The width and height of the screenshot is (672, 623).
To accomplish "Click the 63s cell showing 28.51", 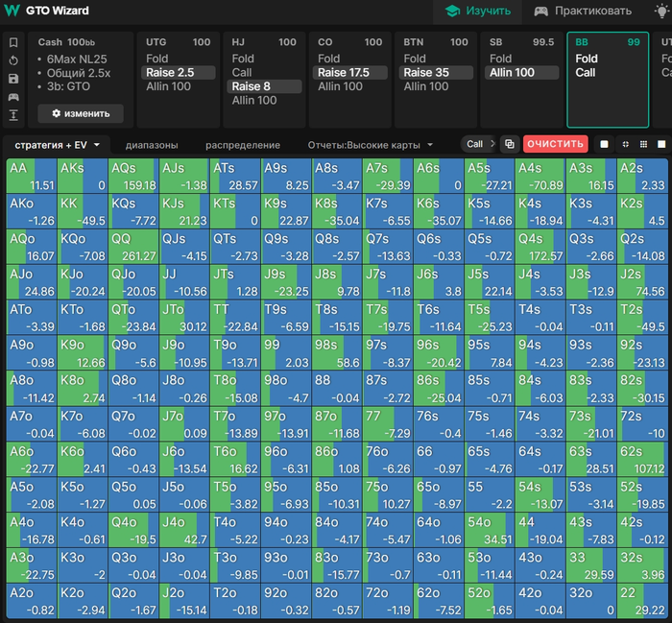I will (590, 459).
